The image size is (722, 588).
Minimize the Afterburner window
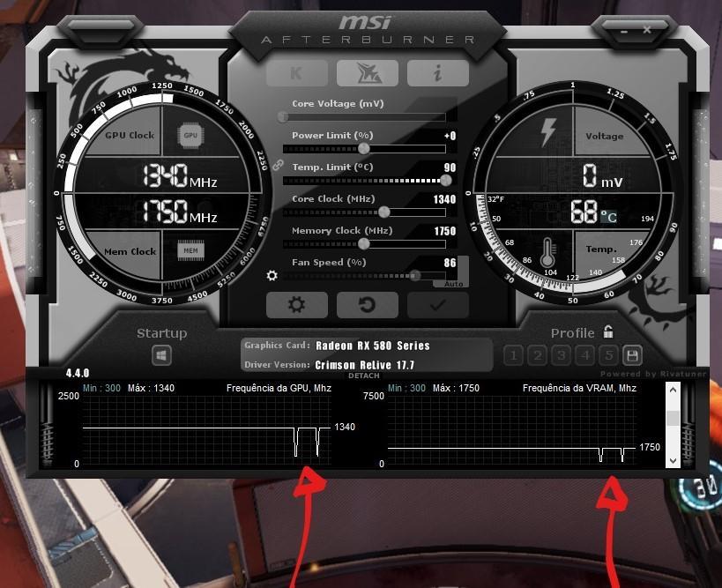[x=624, y=31]
